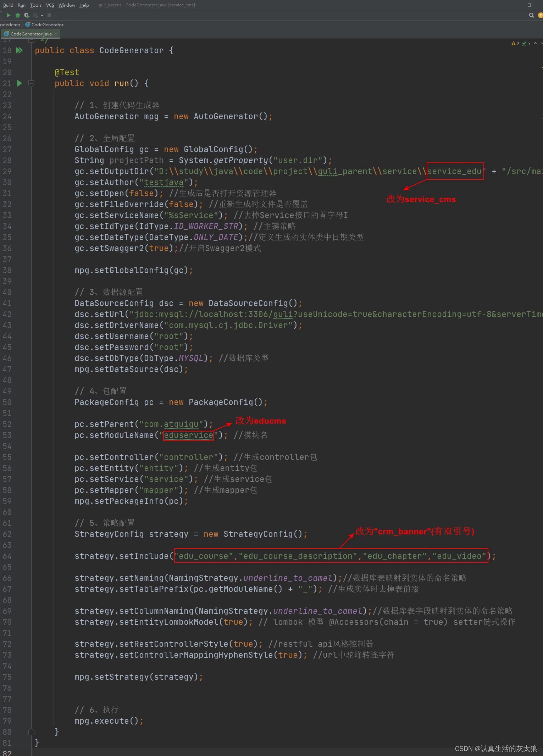Click ID_WORKER_STR constant on line 34

pos(206,226)
